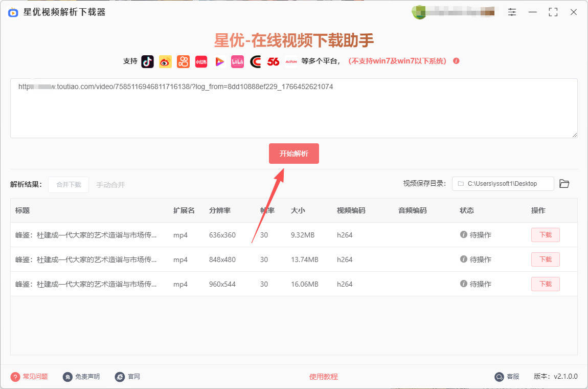Select the Douyin platform icon
This screenshot has height=389, width=588.
[x=148, y=61]
